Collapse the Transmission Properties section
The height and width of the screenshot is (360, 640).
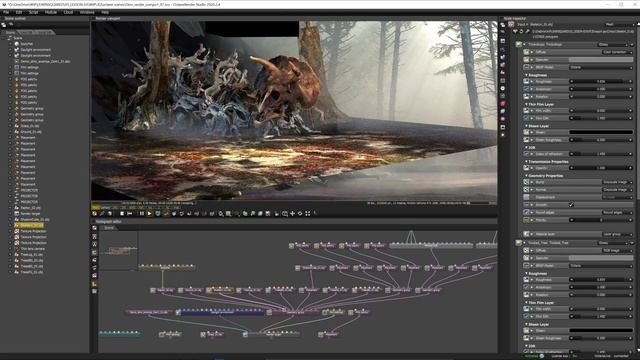pos(527,162)
